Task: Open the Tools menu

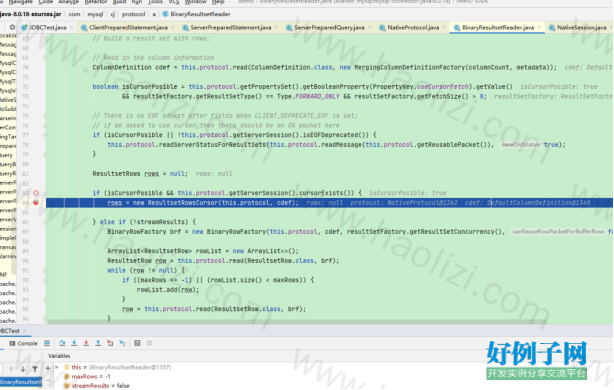Action: click(155, 2)
